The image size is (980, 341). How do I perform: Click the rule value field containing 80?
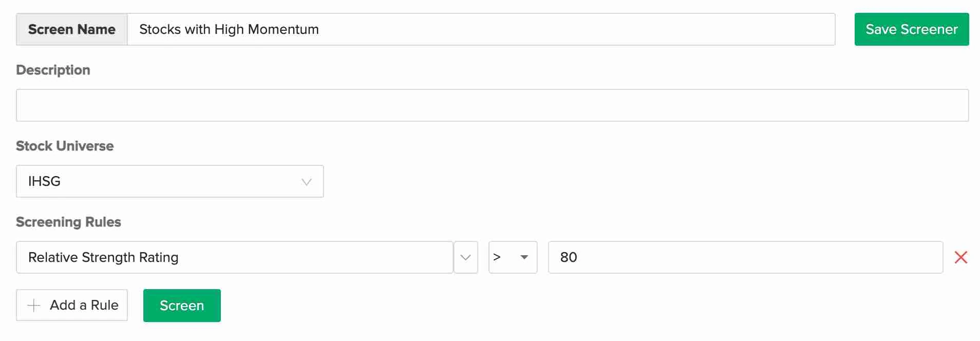(745, 257)
